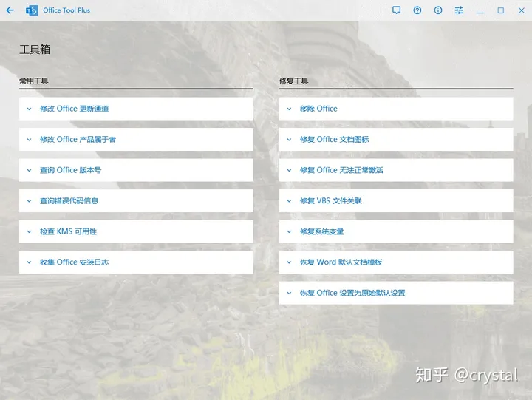This screenshot has height=400, width=532.
Task: Open the feedback chat icon
Action: pos(396,10)
